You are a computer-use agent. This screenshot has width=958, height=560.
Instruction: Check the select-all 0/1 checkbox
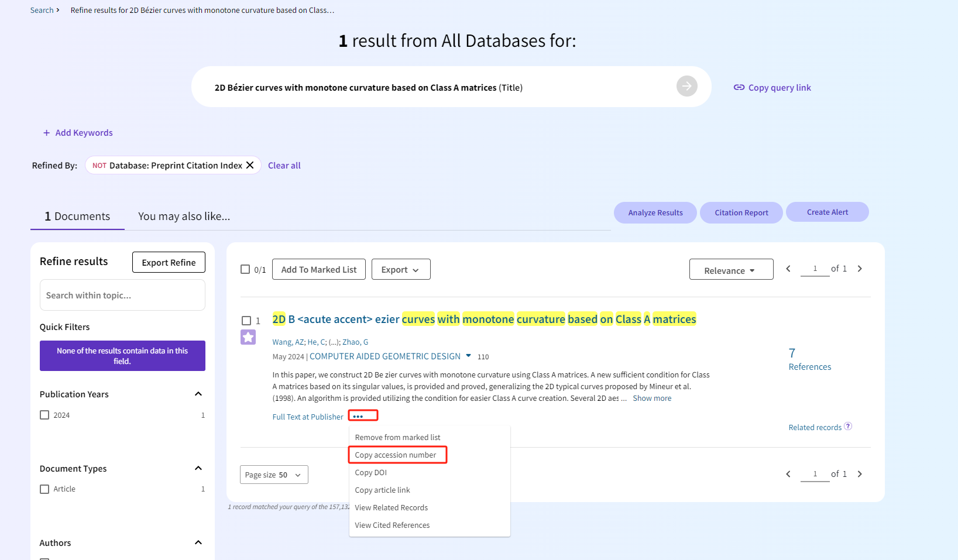click(x=245, y=269)
